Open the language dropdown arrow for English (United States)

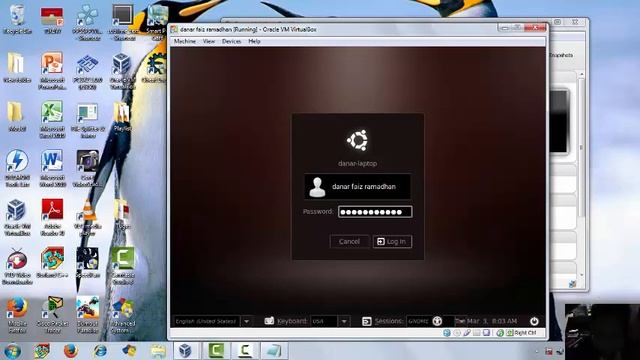[247, 321]
